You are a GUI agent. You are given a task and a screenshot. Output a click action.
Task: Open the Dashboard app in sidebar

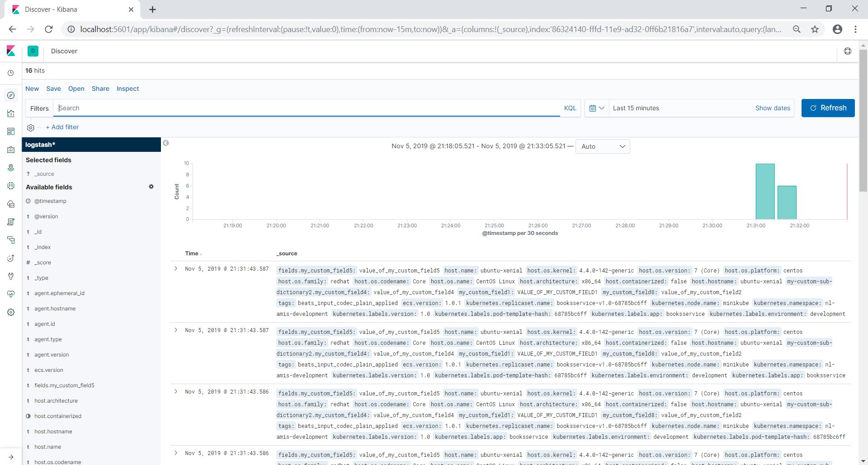[11, 132]
